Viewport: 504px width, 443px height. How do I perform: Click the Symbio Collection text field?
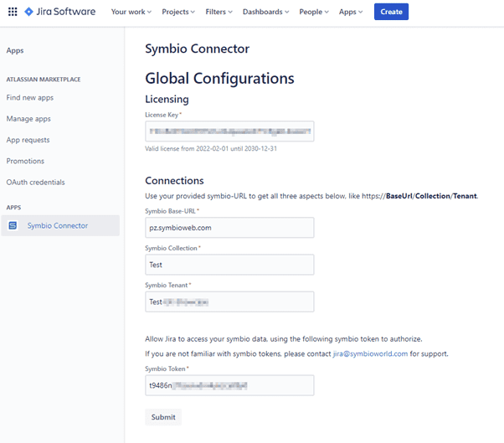[x=229, y=265]
